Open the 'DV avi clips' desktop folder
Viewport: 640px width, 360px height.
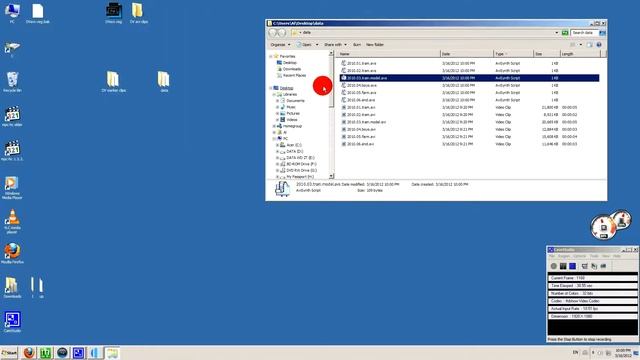(x=138, y=13)
